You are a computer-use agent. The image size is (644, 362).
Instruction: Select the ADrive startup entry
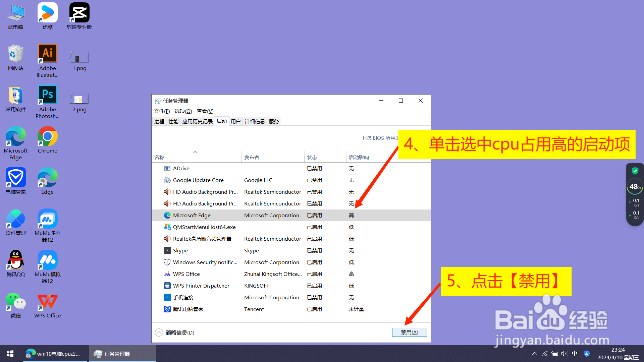(291, 168)
